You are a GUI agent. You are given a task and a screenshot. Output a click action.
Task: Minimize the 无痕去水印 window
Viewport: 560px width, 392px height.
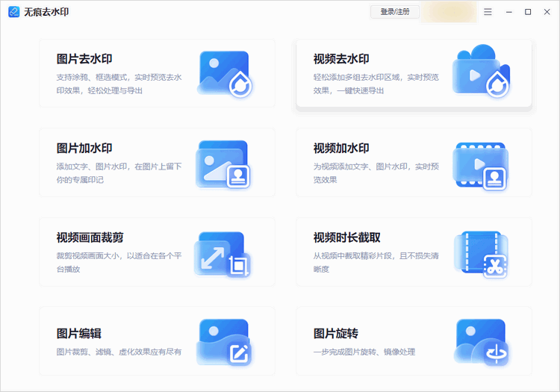click(509, 12)
